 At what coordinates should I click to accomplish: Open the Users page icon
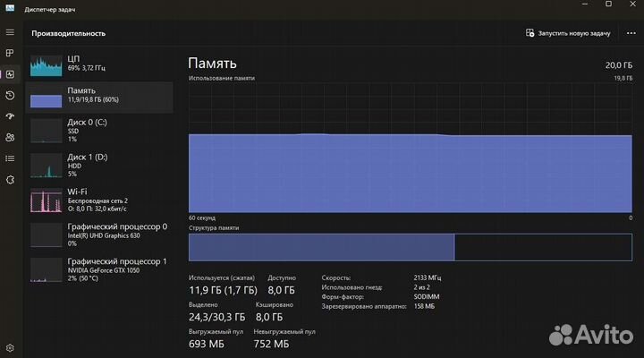pos(10,137)
